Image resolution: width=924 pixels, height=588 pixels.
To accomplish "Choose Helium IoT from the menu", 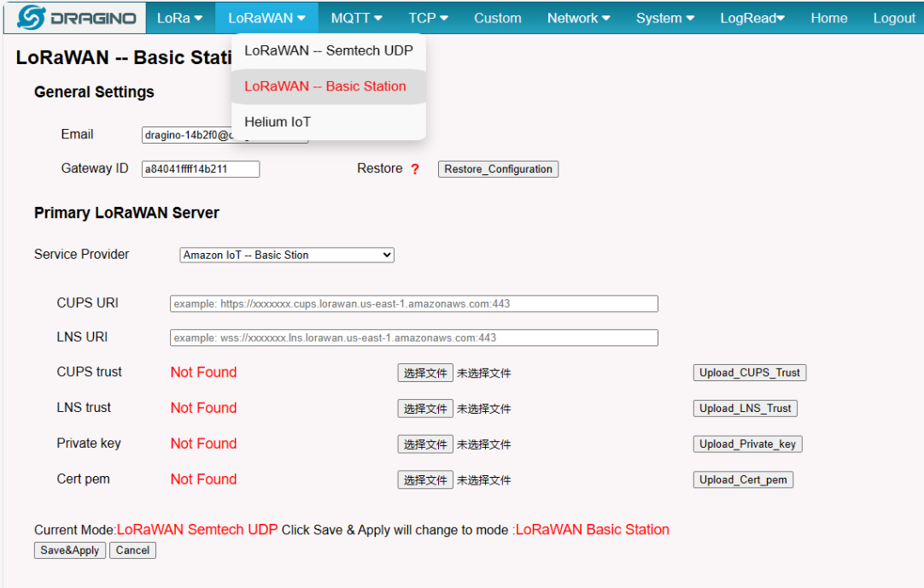I will [x=329, y=122].
